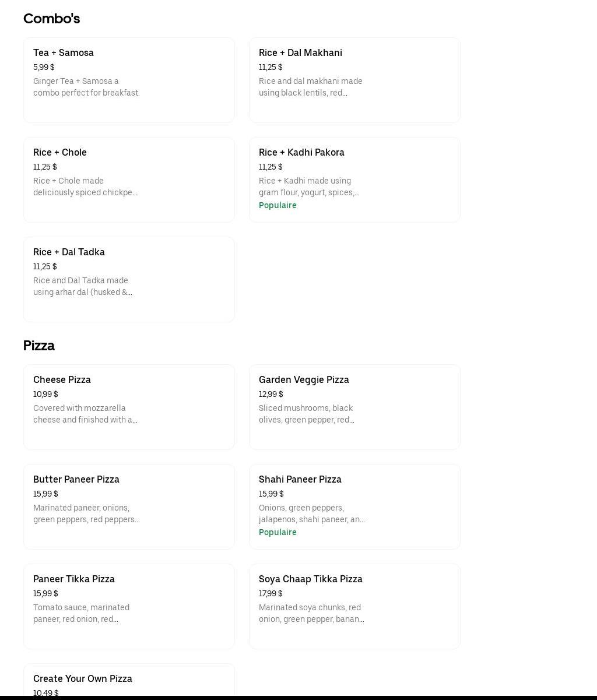
Task: Open the Tea + Samosa combo item
Action: coord(129,80)
